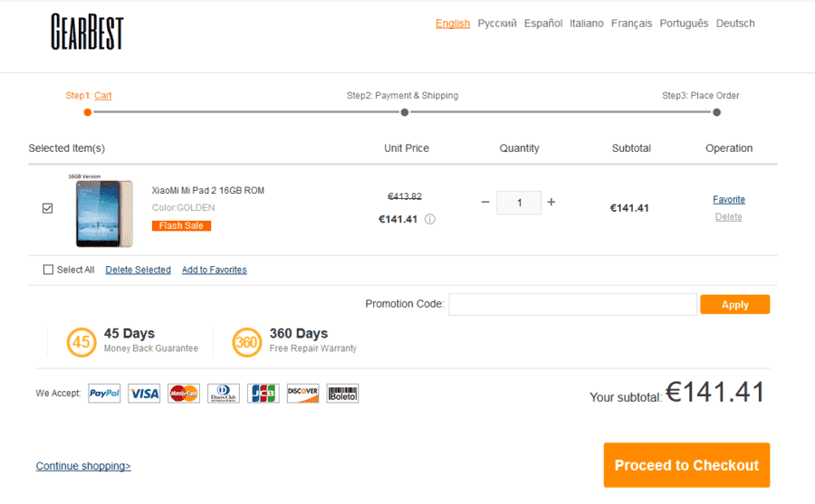Remove the item with the Delete link
Viewport: 815px width, 504px height.
tap(729, 216)
